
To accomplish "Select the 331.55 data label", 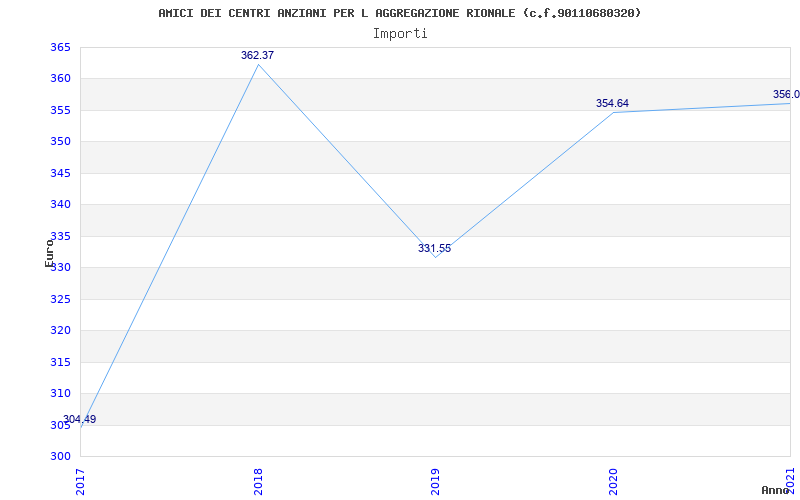I will pos(435,248).
